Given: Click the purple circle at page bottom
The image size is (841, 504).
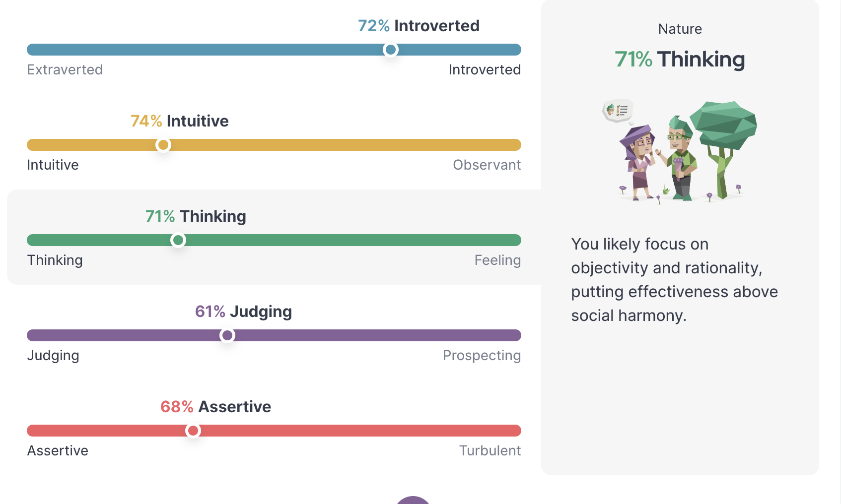Looking at the screenshot, I should (x=413, y=500).
